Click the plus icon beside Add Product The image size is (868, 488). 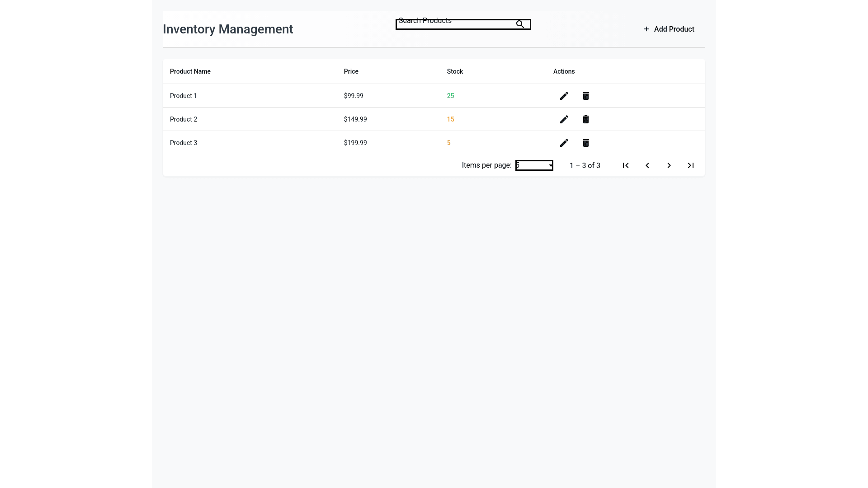(646, 29)
